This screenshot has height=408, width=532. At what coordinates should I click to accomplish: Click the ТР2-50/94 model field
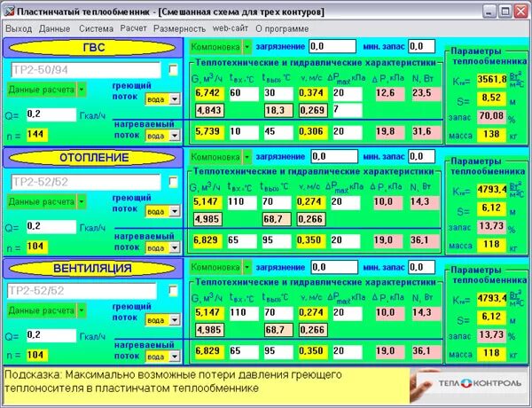(85, 70)
